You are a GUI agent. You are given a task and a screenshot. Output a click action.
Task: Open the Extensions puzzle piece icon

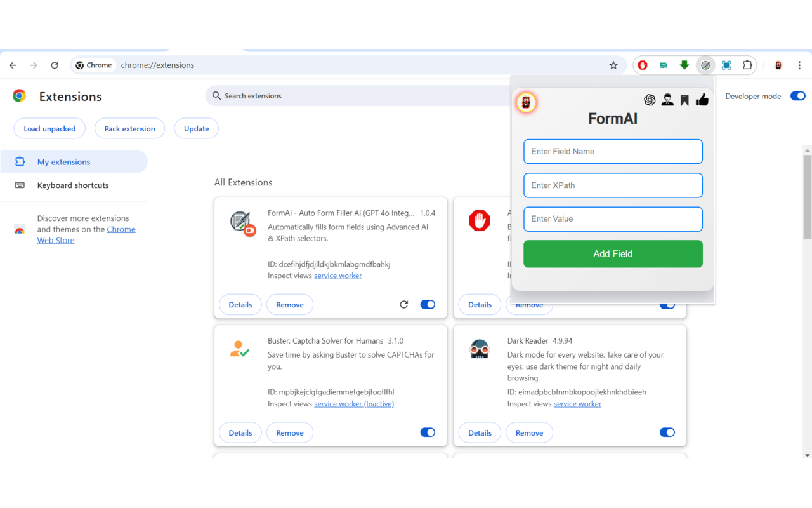coord(747,65)
